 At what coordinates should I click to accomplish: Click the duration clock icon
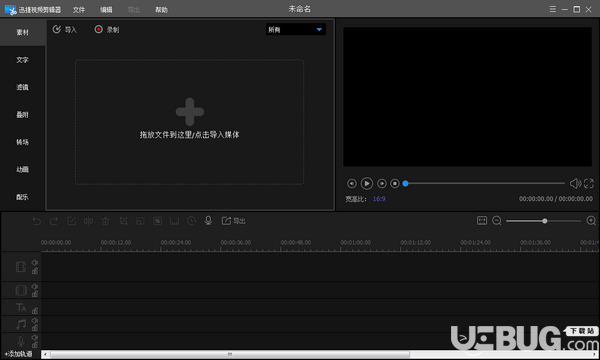(x=191, y=221)
